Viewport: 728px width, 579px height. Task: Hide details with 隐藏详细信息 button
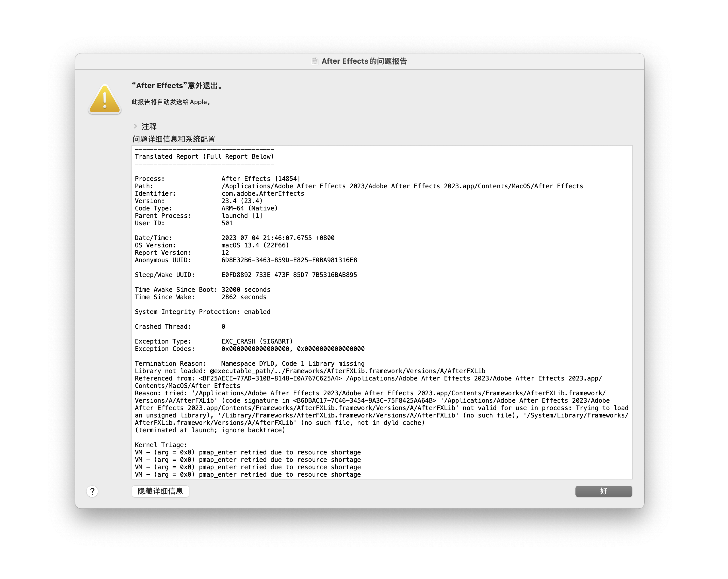tap(161, 491)
